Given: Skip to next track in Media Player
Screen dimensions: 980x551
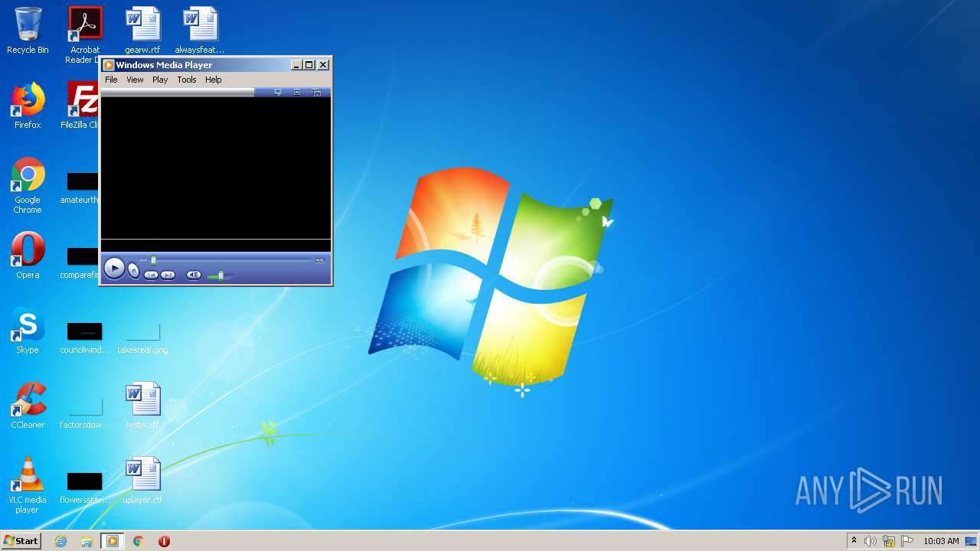Looking at the screenshot, I should tap(168, 275).
